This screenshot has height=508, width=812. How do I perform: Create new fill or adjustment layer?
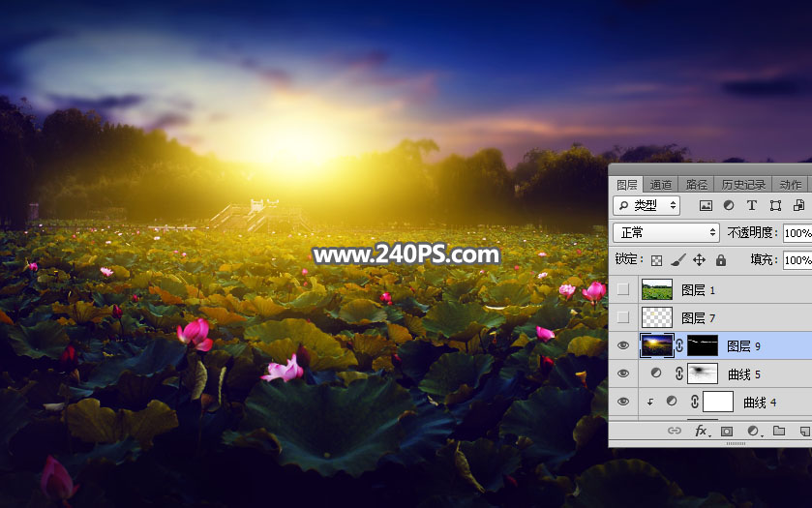754,431
